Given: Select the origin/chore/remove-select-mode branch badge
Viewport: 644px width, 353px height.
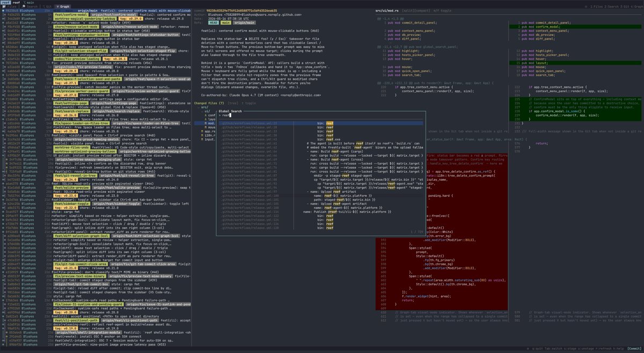Looking at the screenshot, I should tap(130, 27).
